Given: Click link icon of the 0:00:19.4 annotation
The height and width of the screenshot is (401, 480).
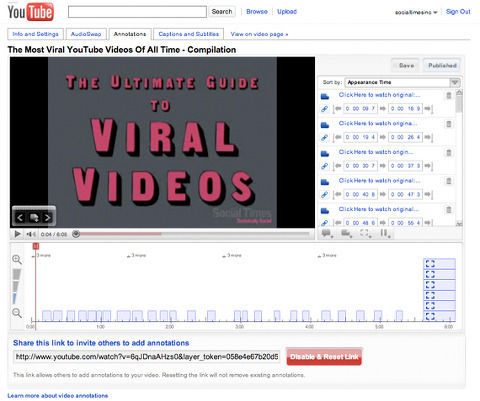Looking at the screenshot, I should point(324,137).
